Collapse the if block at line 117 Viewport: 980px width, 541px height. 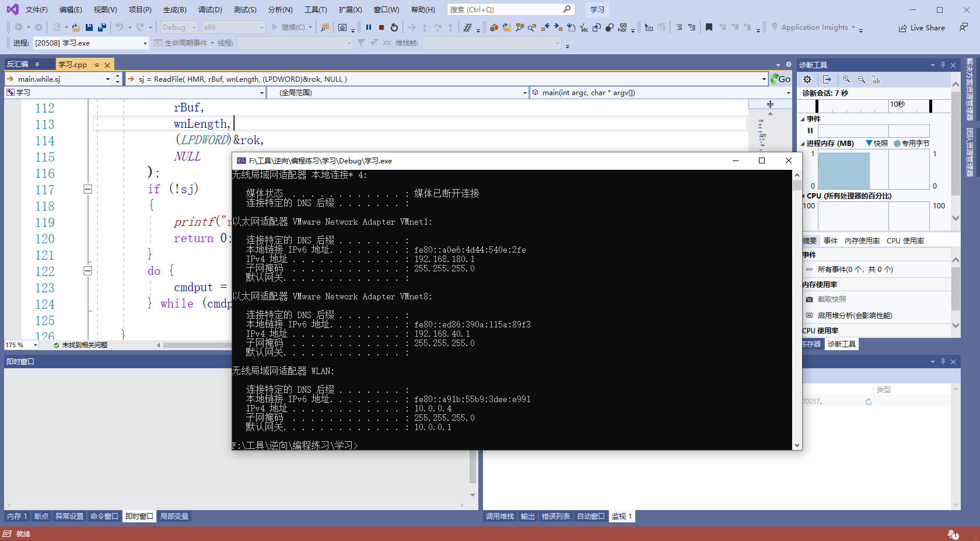point(87,189)
